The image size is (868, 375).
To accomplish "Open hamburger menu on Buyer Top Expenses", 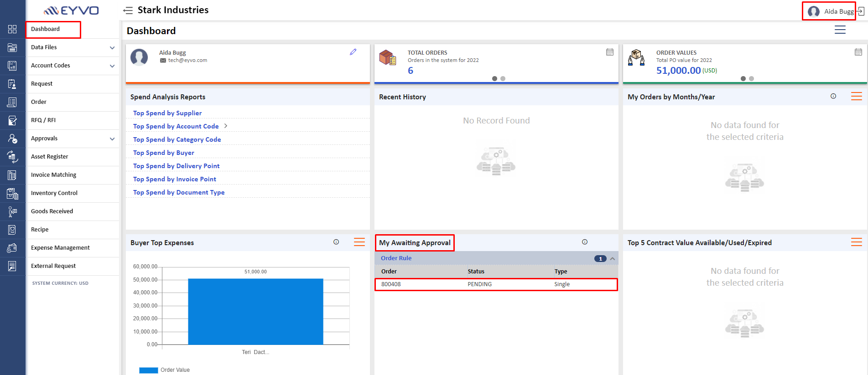I will coord(359,242).
